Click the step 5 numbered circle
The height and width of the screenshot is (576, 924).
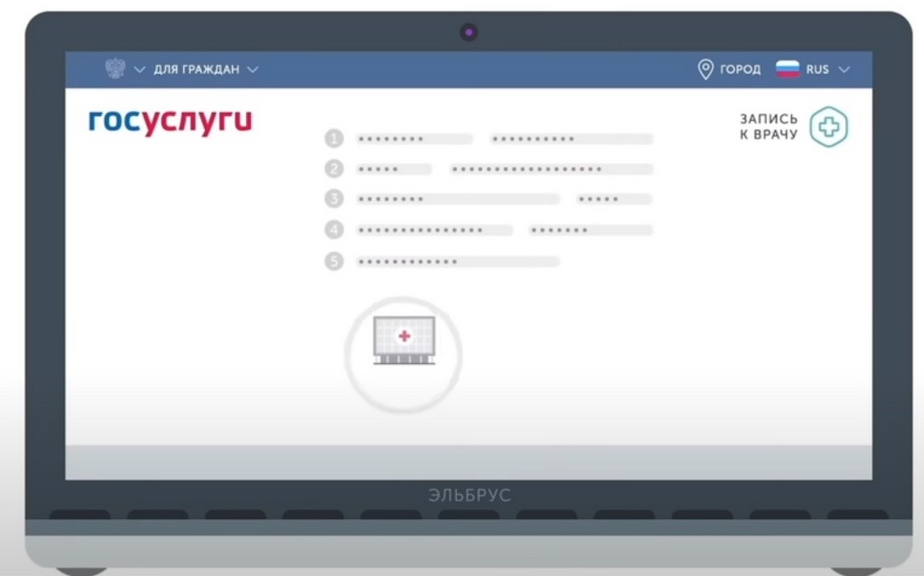(333, 260)
